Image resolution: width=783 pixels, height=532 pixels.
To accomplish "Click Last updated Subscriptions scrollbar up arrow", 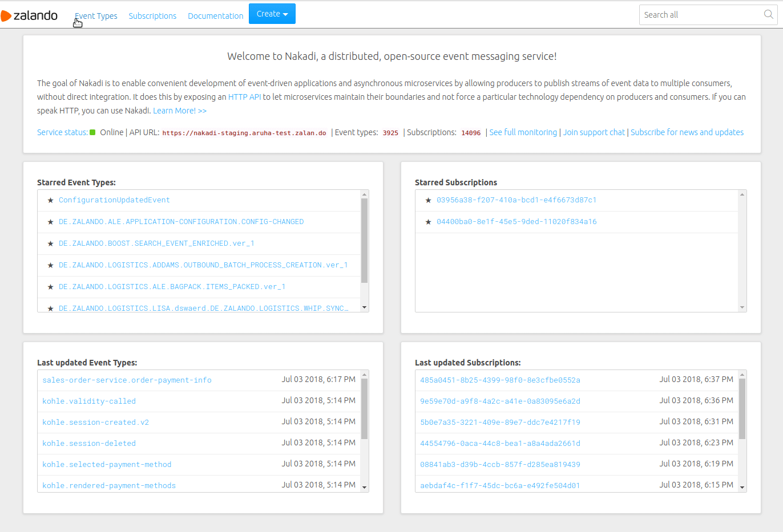I will coord(742,375).
